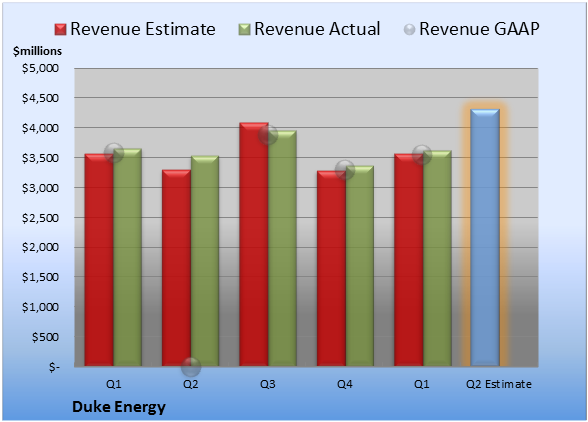Click the green Revenue Actual legend swatch
The height and width of the screenshot is (422, 588).
coord(244,29)
